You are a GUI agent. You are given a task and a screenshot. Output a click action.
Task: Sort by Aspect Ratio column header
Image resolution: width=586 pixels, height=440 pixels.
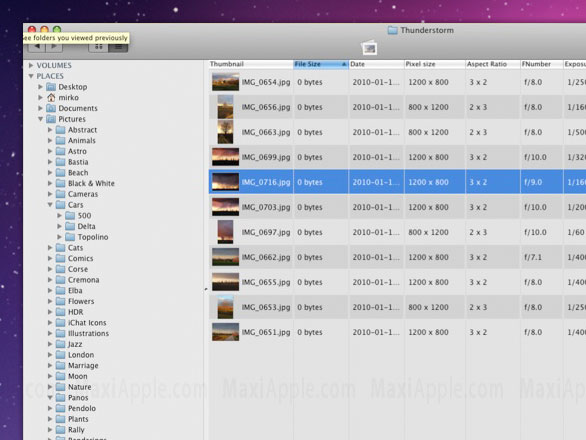pyautogui.click(x=493, y=64)
